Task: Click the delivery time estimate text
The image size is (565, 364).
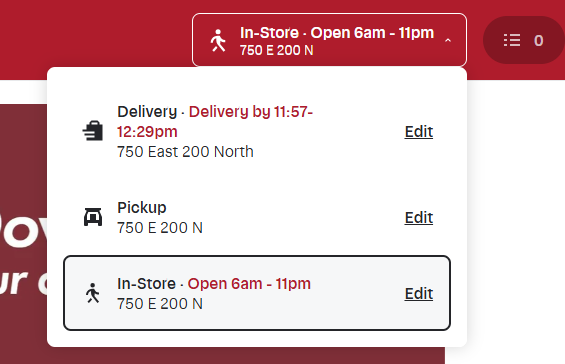Action: pos(215,122)
